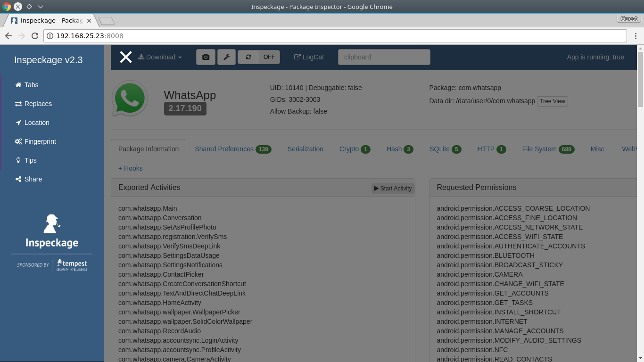Screen dimensions: 644x362
Task: Select com.whatsapp.SettingsDataUsage activity
Action: click(169, 255)
